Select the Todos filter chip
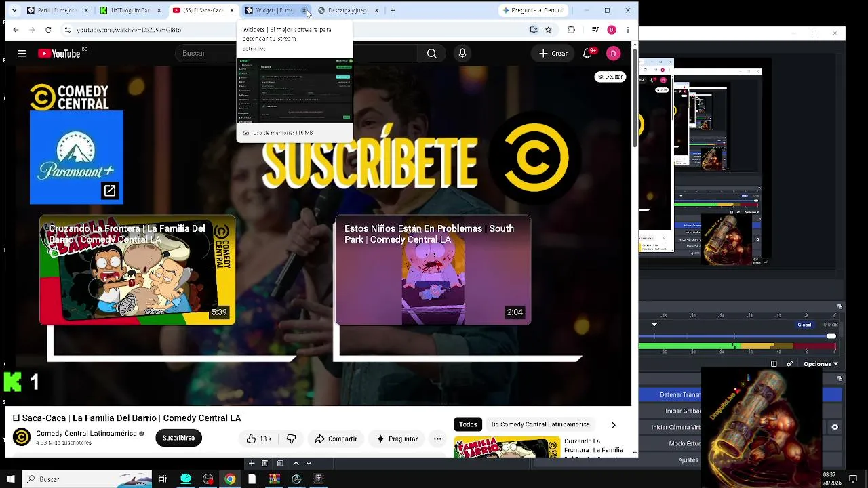 tap(468, 424)
